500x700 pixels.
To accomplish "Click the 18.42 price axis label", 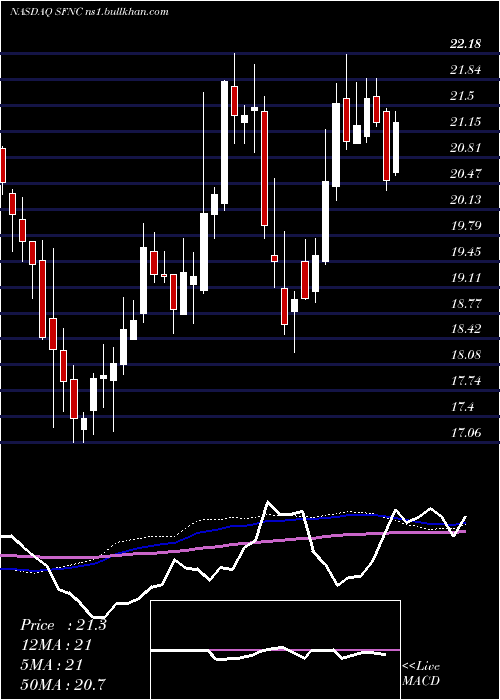I will click(x=466, y=329).
